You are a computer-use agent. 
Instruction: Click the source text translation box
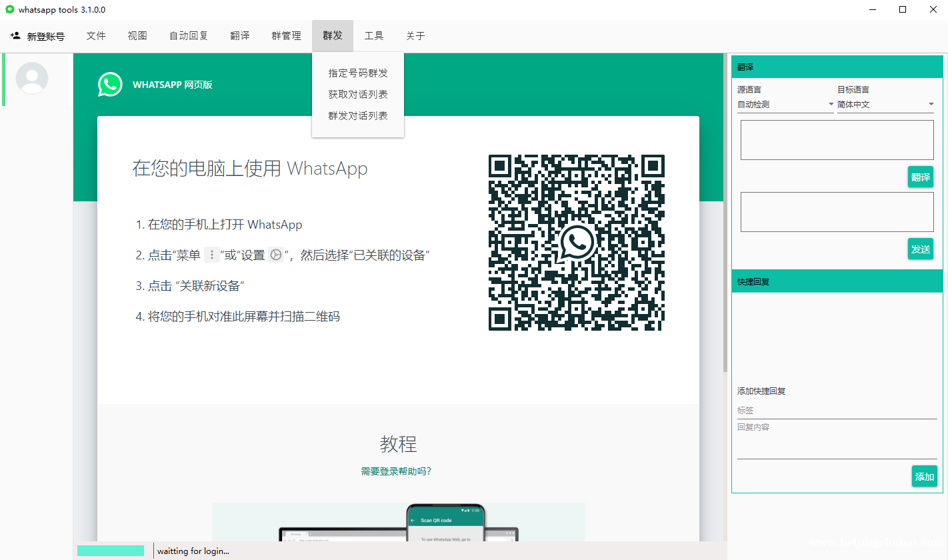837,140
